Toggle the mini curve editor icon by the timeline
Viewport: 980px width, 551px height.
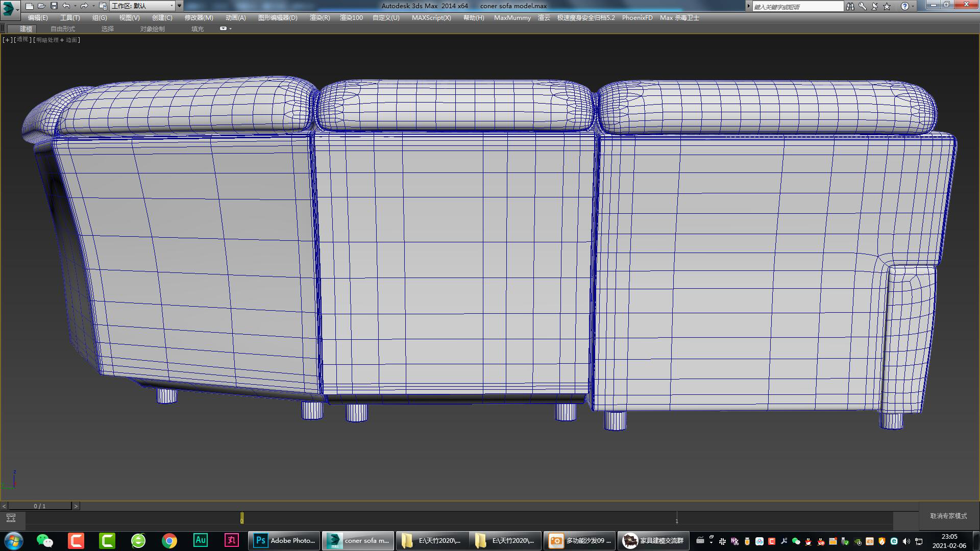click(11, 518)
